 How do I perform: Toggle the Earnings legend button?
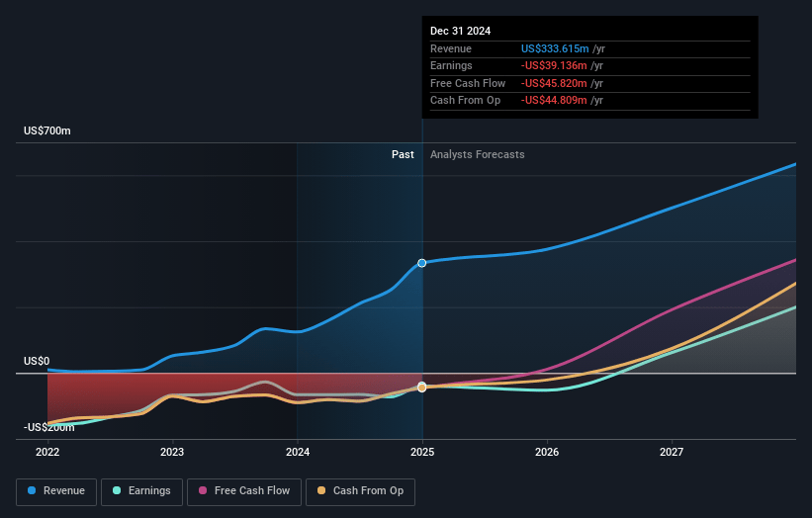point(141,491)
